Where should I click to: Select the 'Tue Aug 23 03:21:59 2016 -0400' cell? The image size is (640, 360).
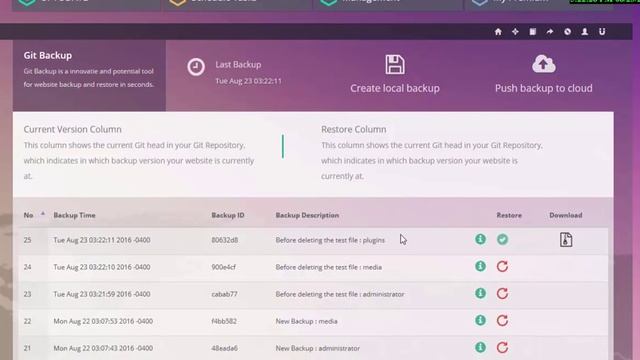coord(102,294)
